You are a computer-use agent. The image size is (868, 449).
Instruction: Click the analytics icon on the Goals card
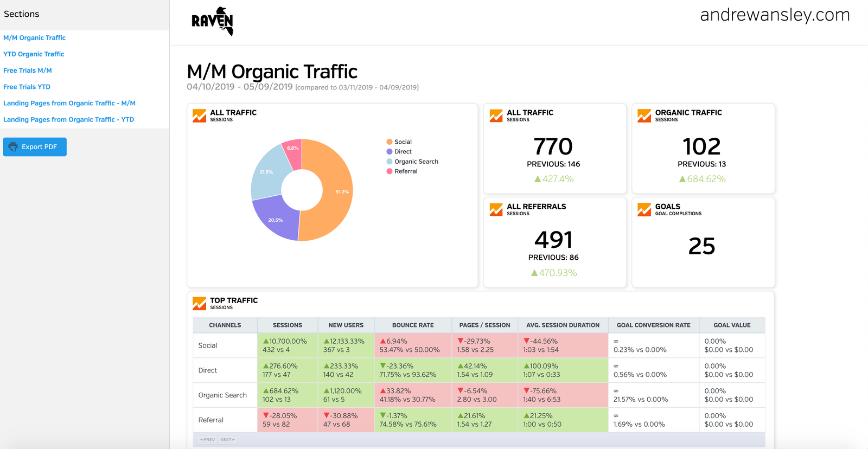(644, 209)
